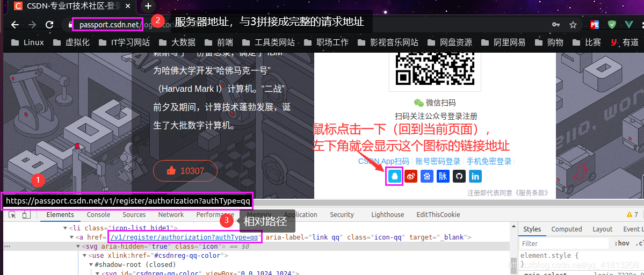This screenshot has height=275, width=644.
Task: Open the FE helper extension icon
Action: coord(594,25)
